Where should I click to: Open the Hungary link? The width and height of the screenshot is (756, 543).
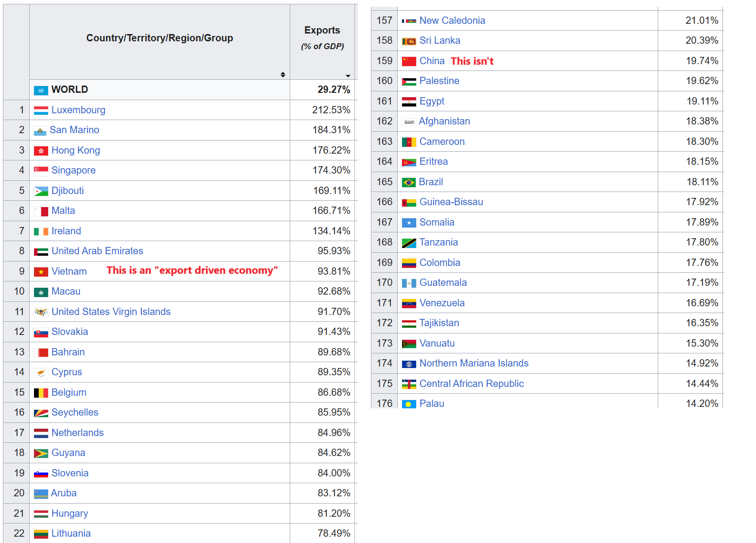pos(70,513)
